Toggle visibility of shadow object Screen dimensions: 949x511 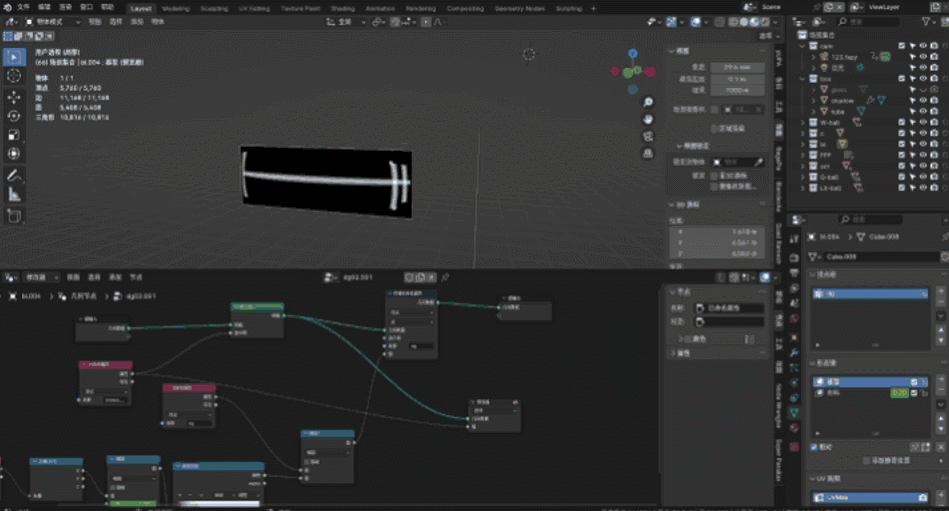[x=923, y=101]
